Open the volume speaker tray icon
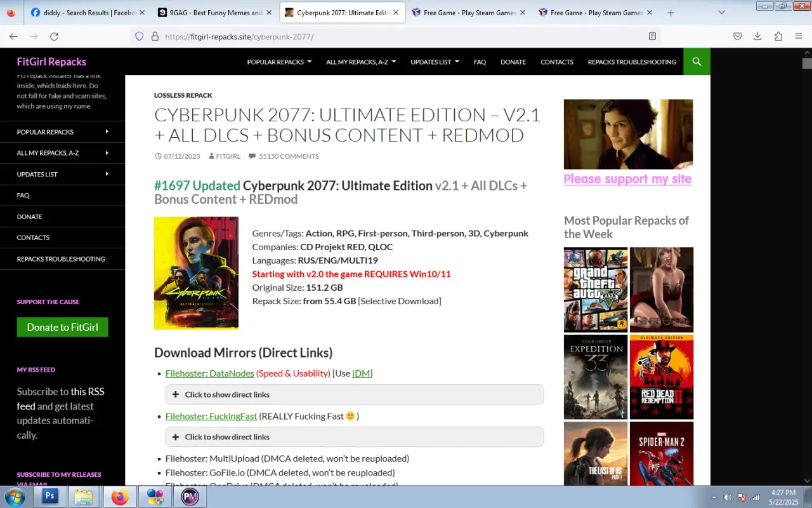Screen dimensions: 812x508 point(728,497)
